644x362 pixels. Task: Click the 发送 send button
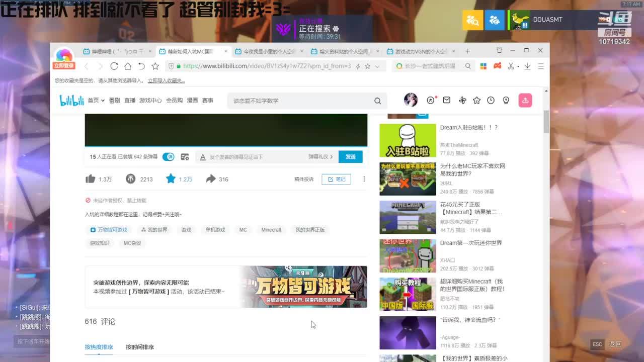tap(350, 157)
